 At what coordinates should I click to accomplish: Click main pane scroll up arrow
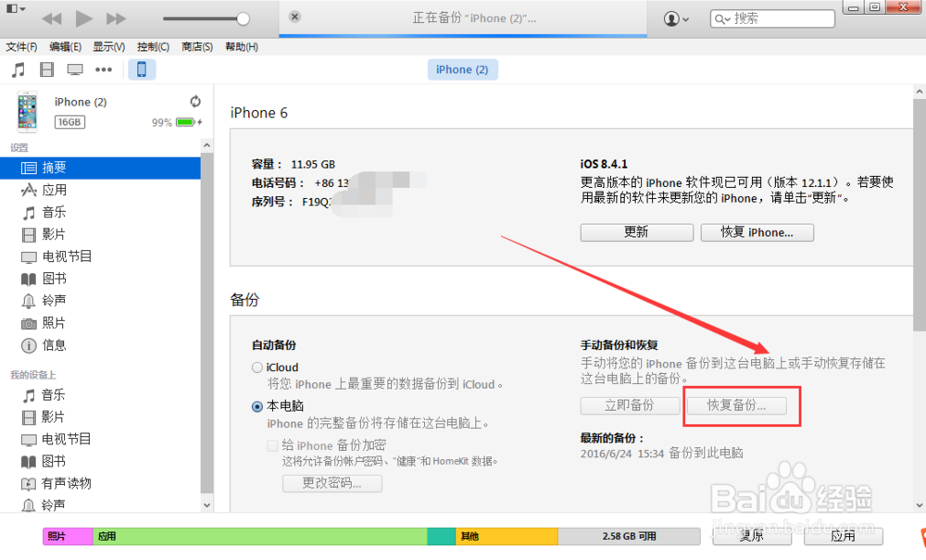[920, 92]
